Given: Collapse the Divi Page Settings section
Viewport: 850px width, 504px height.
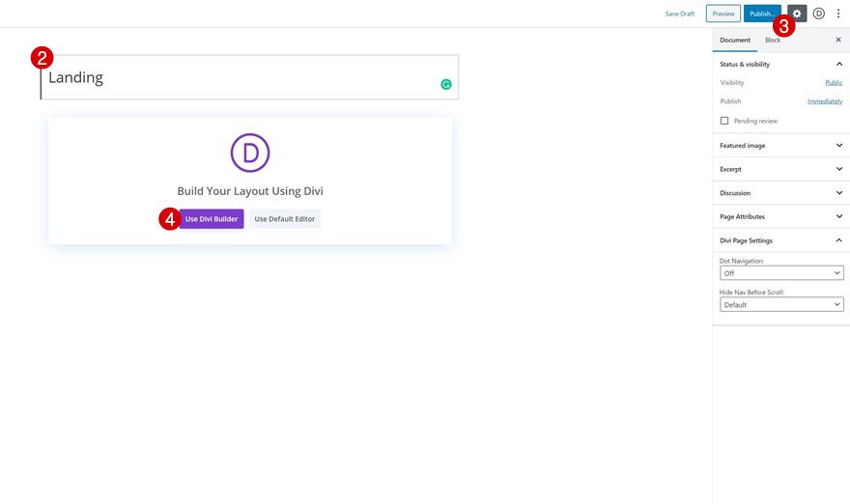Looking at the screenshot, I should pyautogui.click(x=780, y=240).
